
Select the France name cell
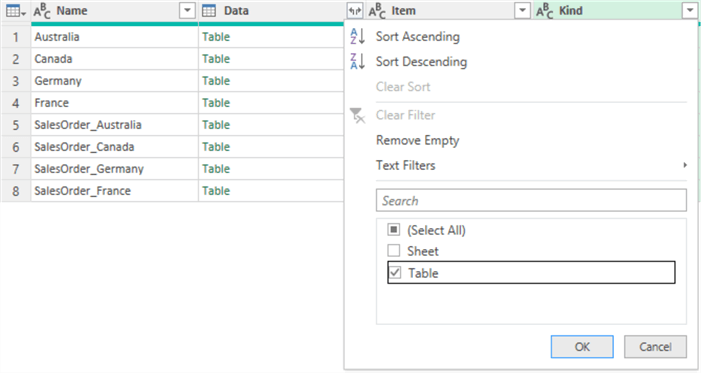coord(115,102)
